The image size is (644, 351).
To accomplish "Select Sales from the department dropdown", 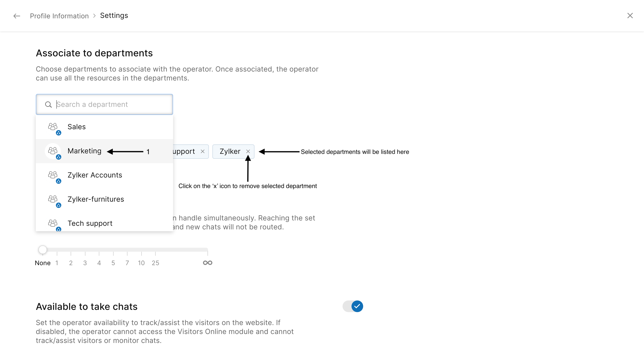I will click(76, 127).
